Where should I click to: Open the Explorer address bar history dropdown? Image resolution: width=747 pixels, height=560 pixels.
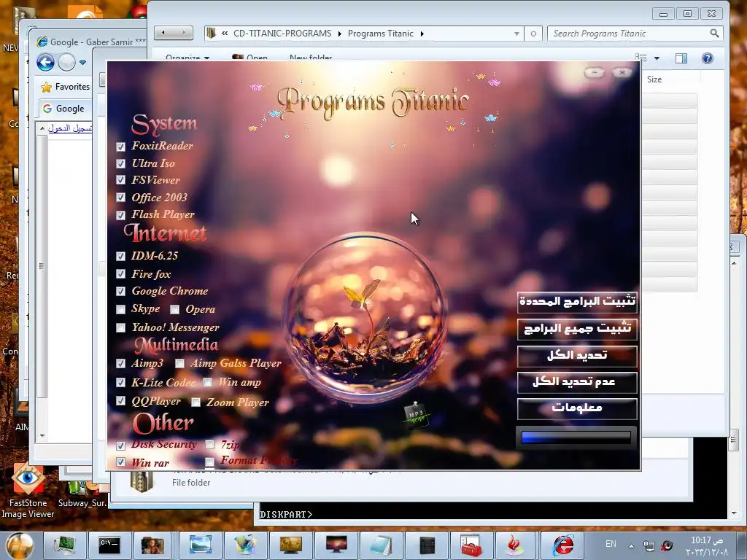point(516,34)
